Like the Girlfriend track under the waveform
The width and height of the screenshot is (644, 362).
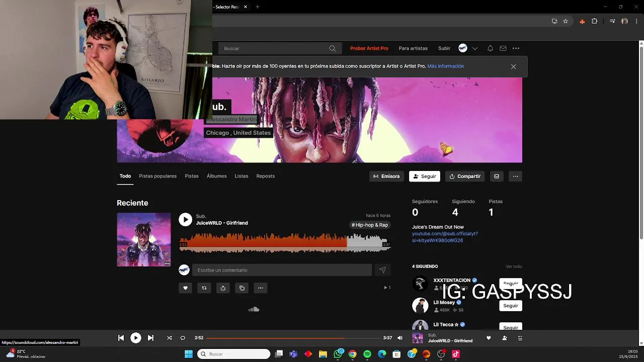click(x=185, y=288)
